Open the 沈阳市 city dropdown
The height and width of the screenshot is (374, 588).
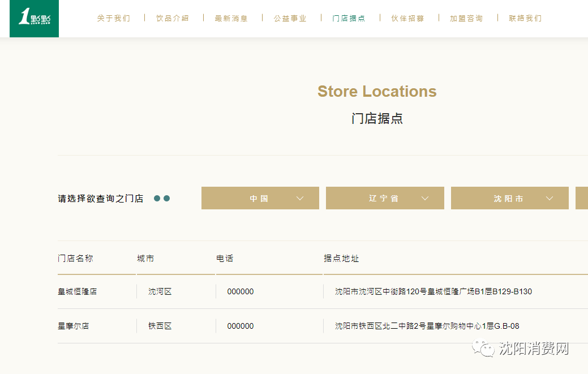tap(509, 199)
